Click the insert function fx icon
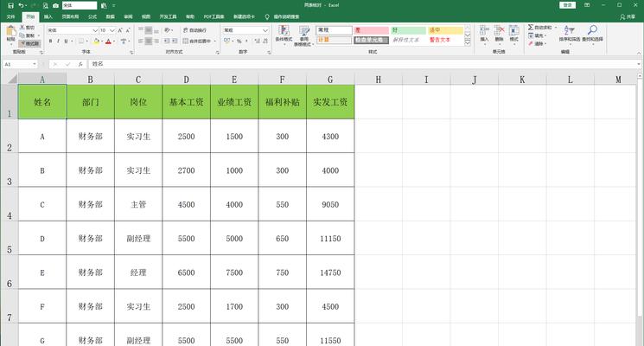 (x=80, y=64)
